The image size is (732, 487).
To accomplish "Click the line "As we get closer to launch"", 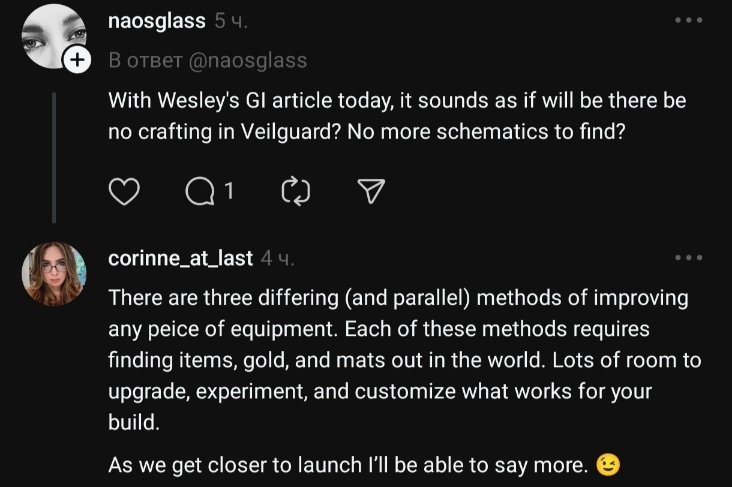I will (x=350, y=465).
